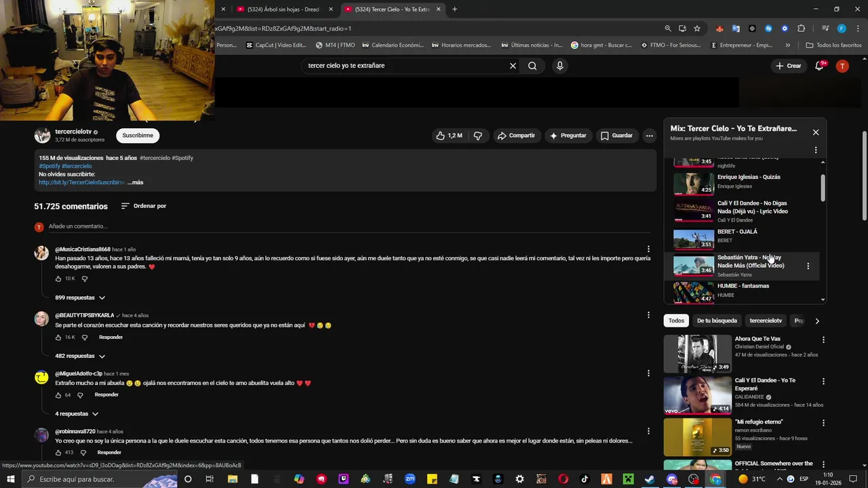
Task: Open the CapCut Video Editor bookmark
Action: click(276, 45)
